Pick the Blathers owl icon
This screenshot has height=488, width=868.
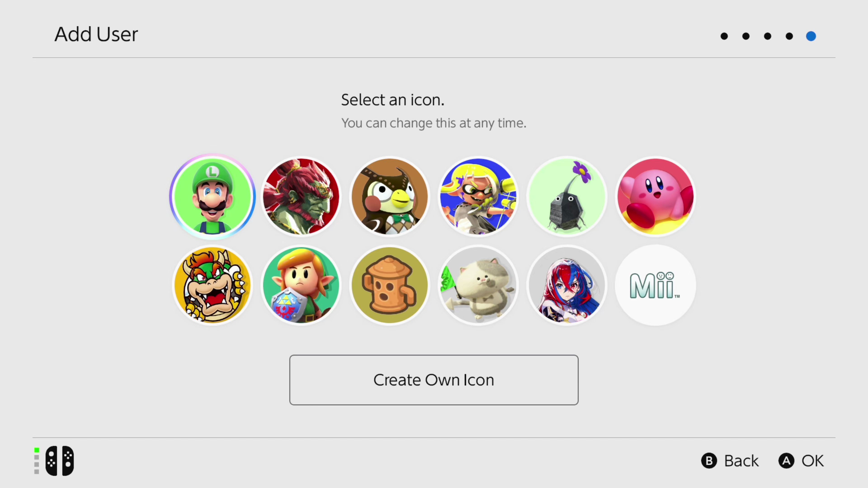[x=389, y=196]
